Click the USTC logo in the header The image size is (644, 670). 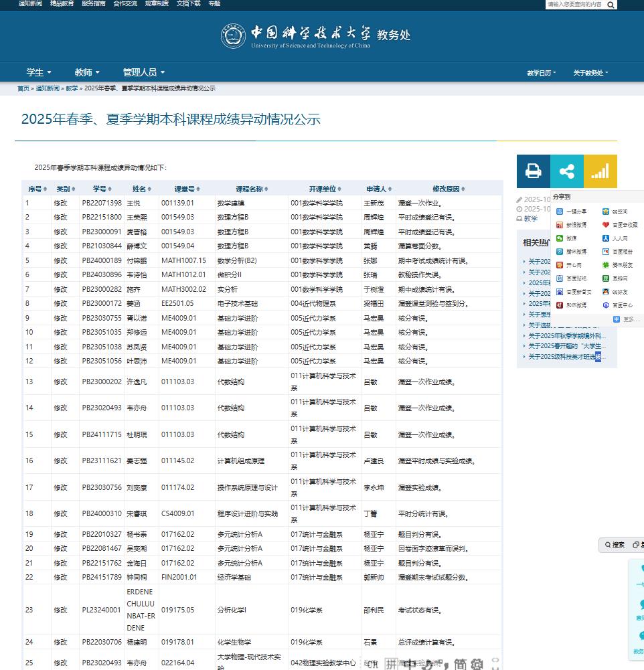[x=234, y=36]
